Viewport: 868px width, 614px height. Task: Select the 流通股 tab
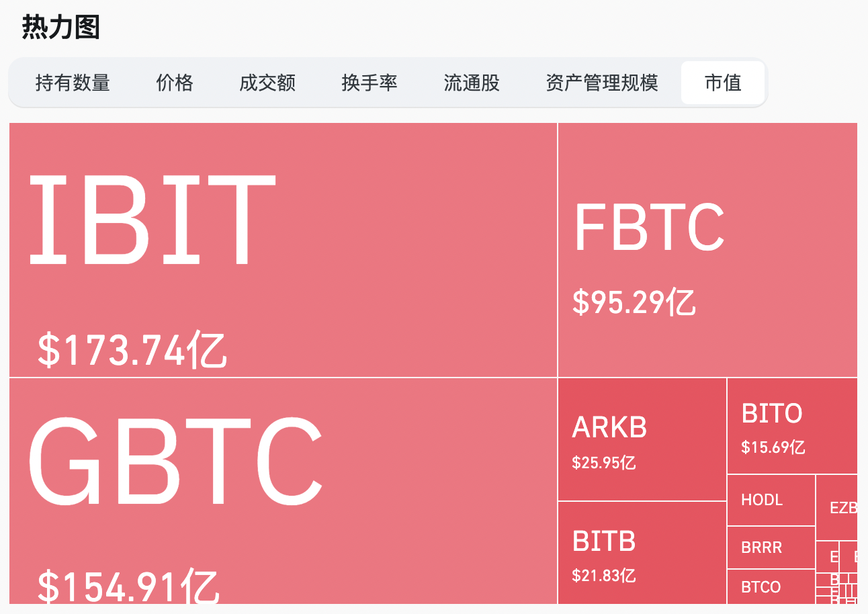click(x=472, y=83)
